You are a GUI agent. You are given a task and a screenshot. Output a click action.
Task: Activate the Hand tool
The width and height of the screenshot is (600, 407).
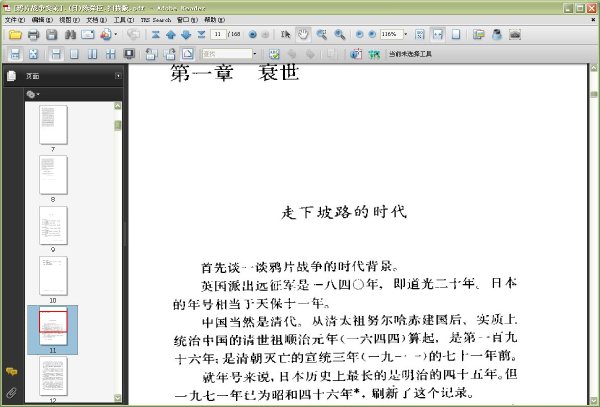click(303, 35)
